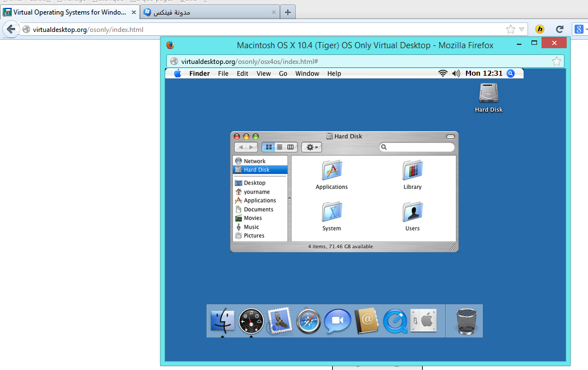
Task: Select Music in the sidebar
Action: click(x=260, y=227)
